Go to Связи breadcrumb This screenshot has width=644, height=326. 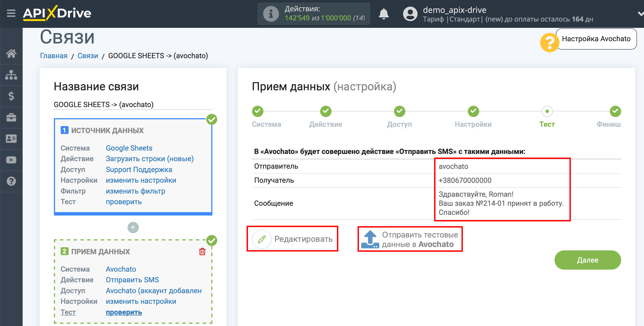click(88, 55)
